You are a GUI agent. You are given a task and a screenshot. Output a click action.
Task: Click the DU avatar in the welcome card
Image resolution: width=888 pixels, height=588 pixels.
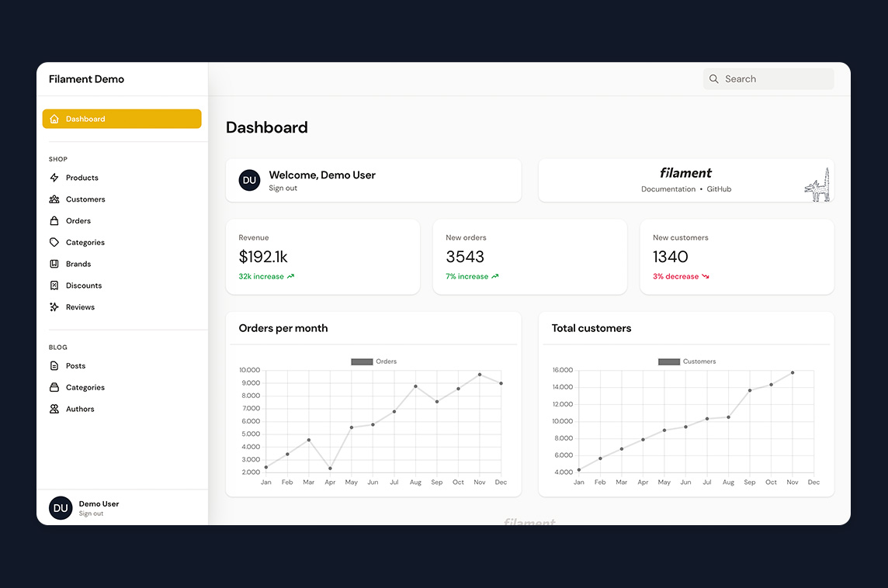tap(248, 180)
